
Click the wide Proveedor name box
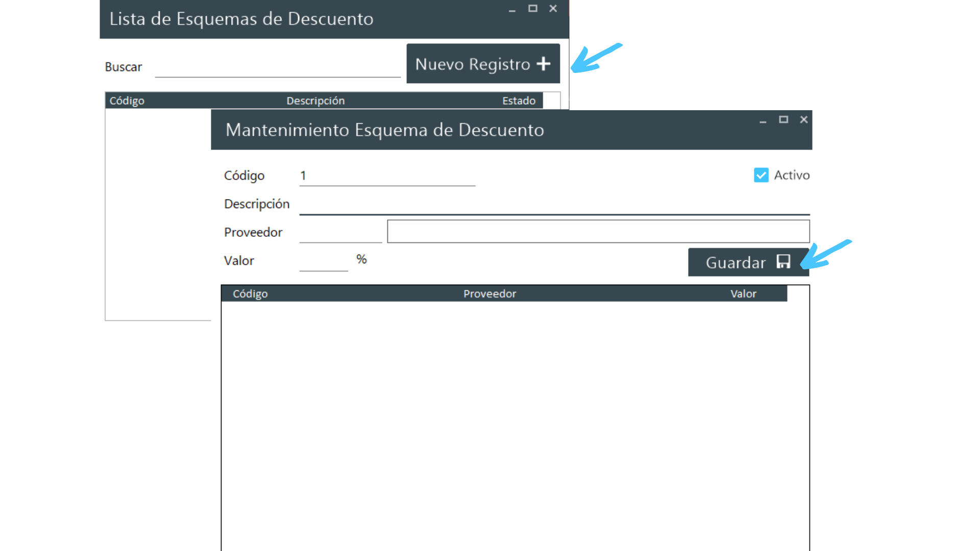(598, 232)
